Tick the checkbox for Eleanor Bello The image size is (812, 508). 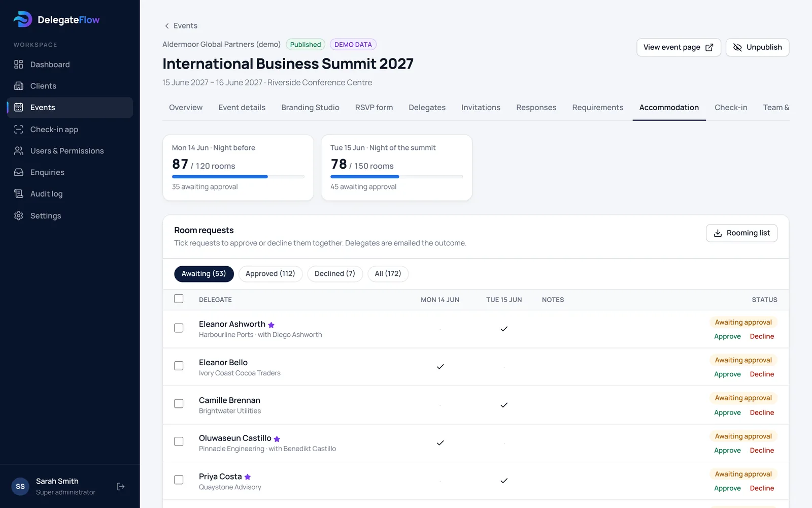tap(179, 366)
